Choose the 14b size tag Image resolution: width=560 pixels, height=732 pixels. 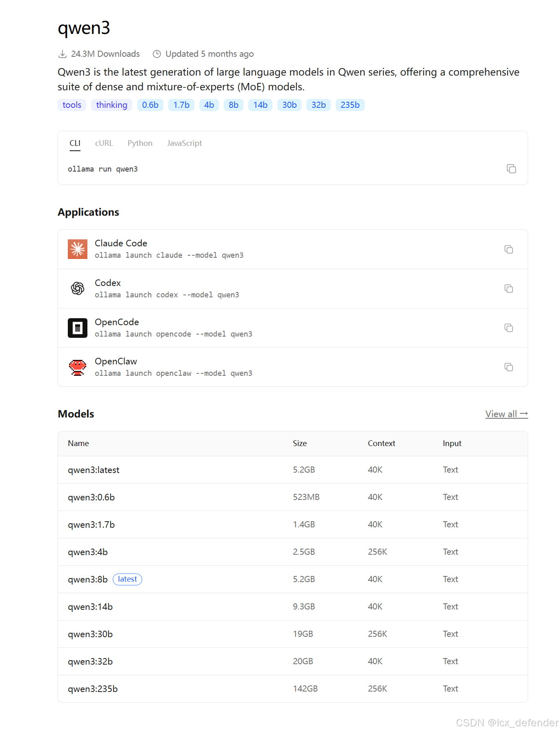pos(260,105)
